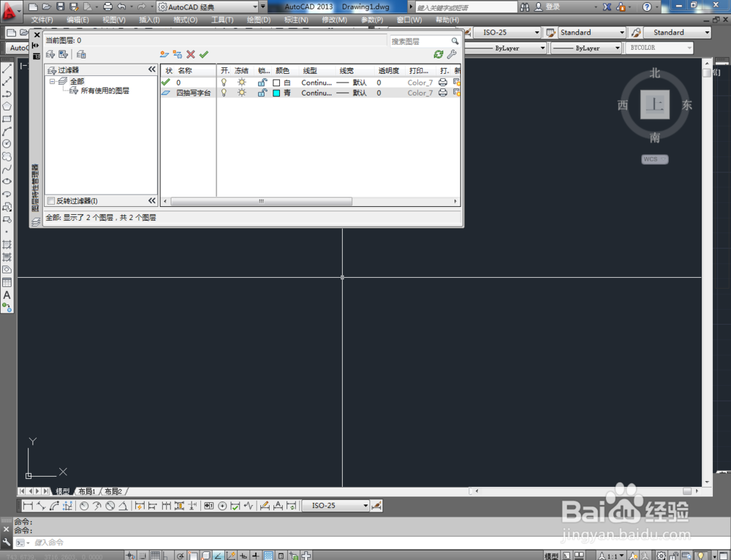
Task: Toggle lock icon for 四抽写字台 layer
Action: (262, 93)
